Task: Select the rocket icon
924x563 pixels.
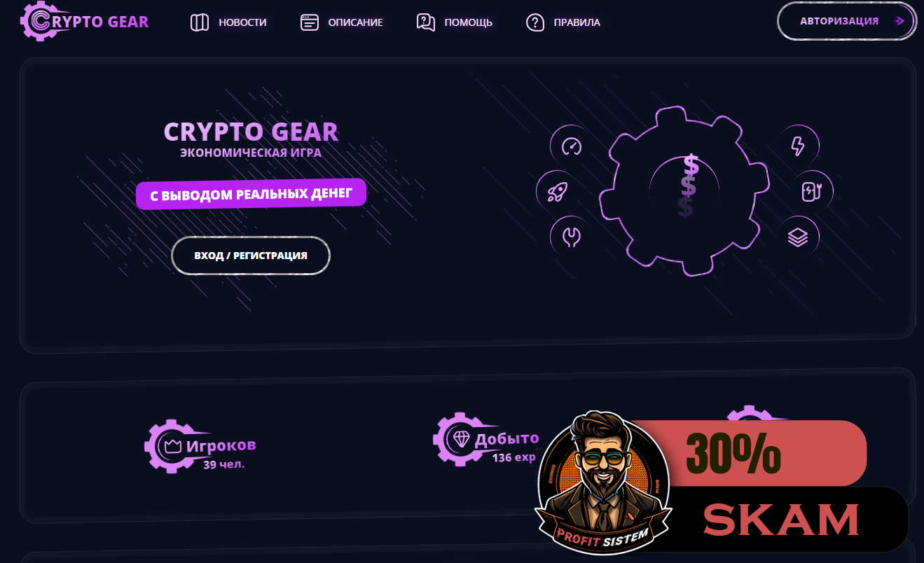Action: [x=557, y=191]
